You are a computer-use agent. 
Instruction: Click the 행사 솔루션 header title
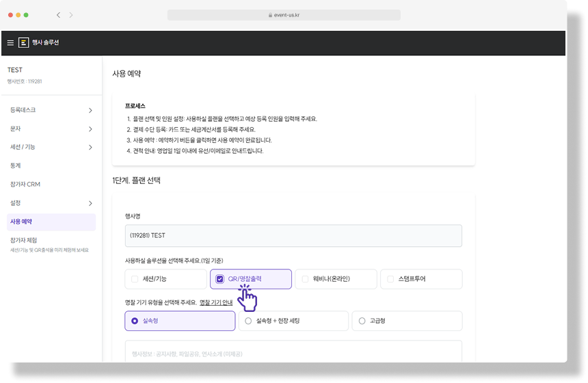click(45, 43)
